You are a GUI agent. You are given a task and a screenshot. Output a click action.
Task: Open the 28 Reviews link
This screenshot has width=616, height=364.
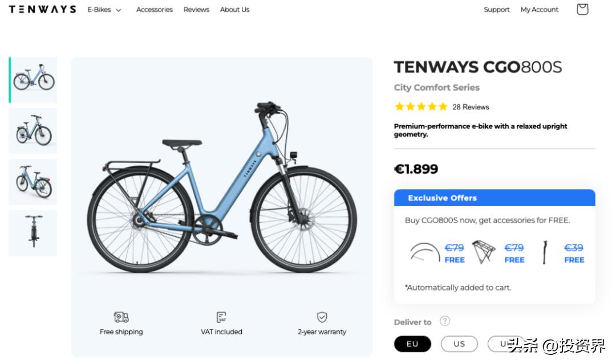pyautogui.click(x=471, y=107)
